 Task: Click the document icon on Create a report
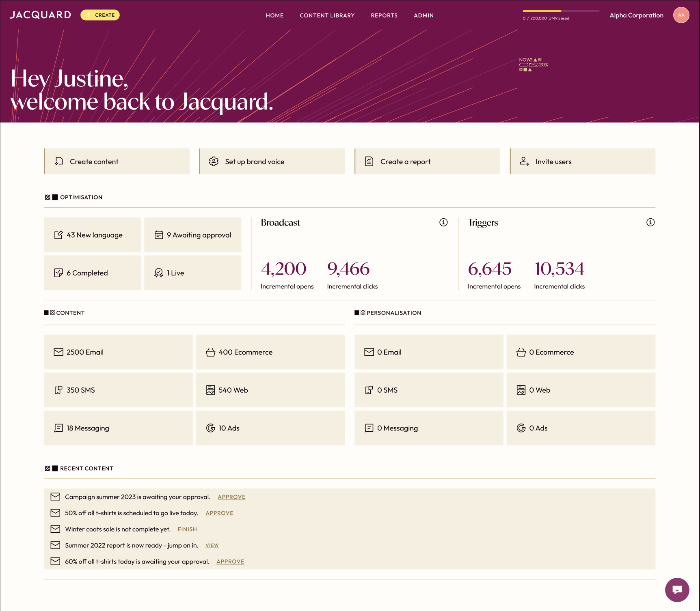coord(369,161)
